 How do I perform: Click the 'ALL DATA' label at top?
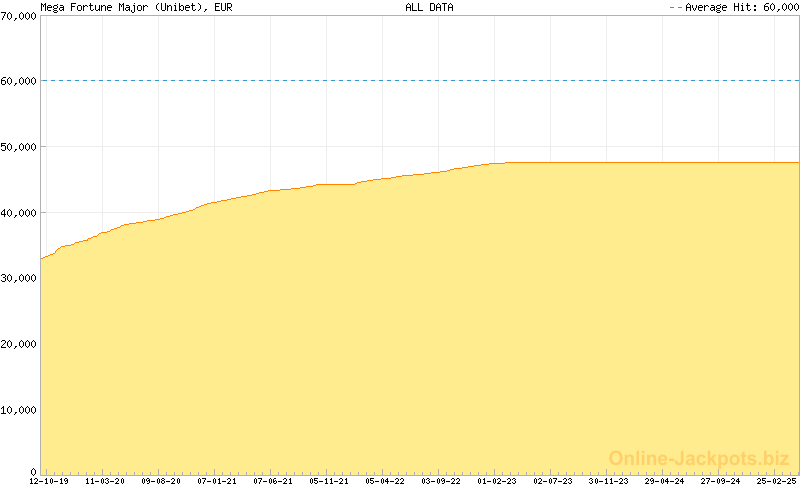point(429,7)
